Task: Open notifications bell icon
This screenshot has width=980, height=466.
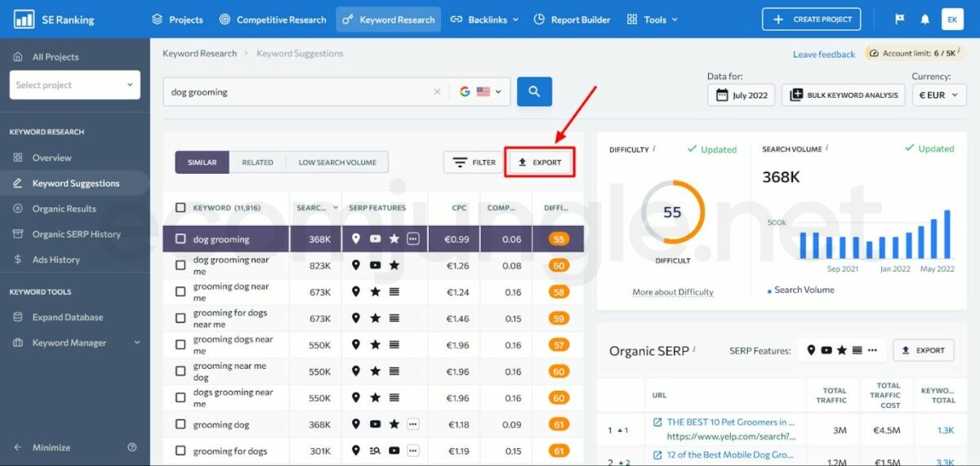Action: (x=924, y=20)
